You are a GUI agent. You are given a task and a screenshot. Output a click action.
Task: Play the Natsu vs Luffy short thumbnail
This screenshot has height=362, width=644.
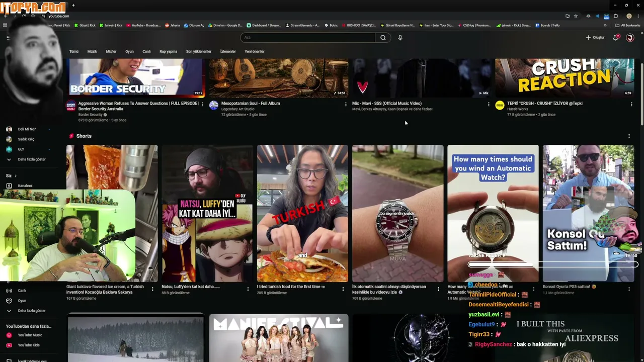pos(207,214)
